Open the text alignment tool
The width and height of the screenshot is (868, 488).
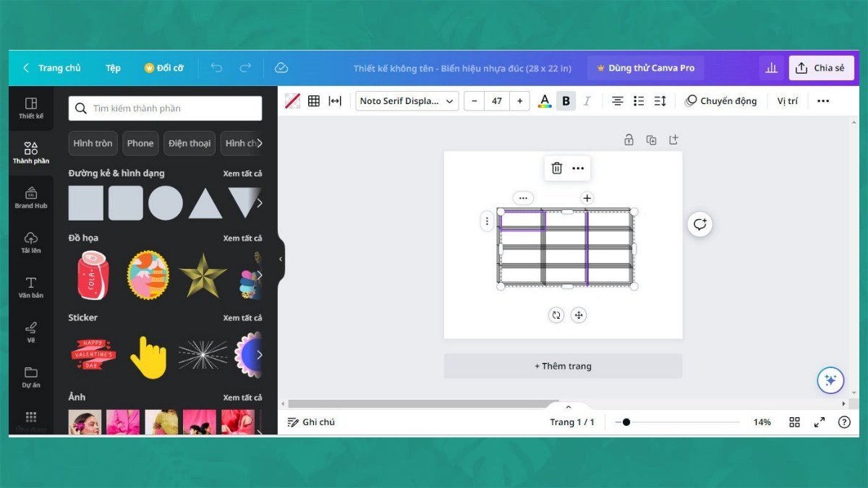(x=617, y=101)
